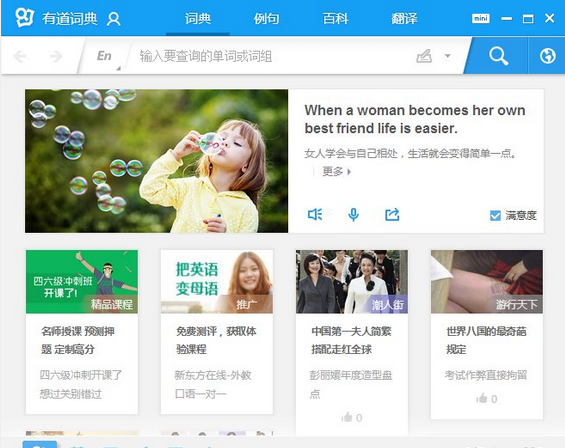565x448 pixels.
Task: Open the 名师授课 预测押题 course link
Action: [78, 340]
